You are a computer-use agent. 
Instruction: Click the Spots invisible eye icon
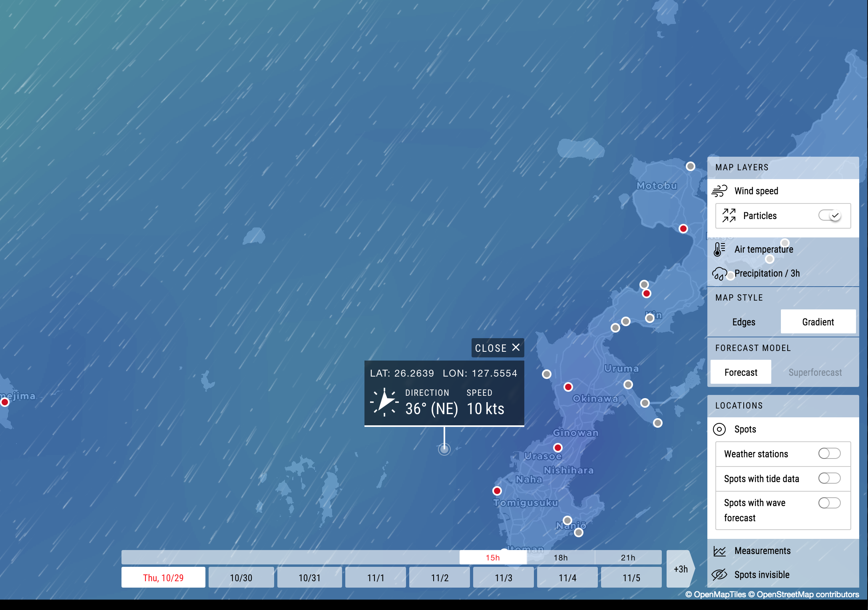click(719, 575)
